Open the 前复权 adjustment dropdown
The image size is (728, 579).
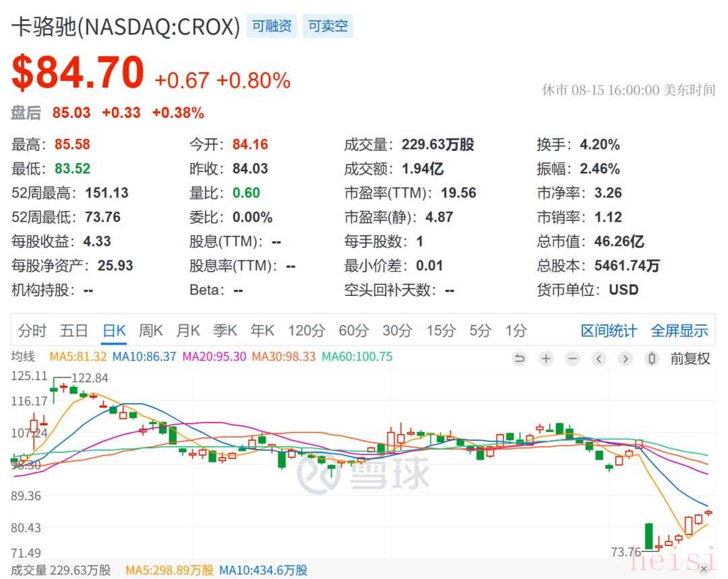coord(690,359)
